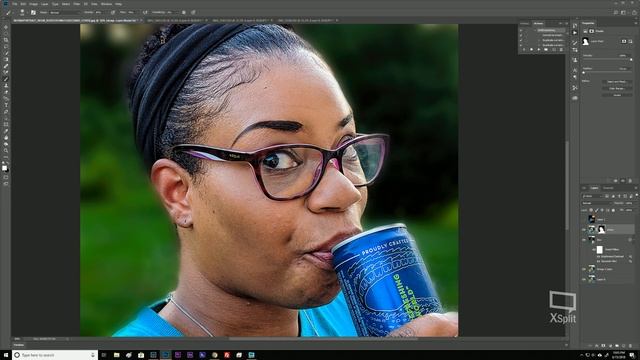The width and height of the screenshot is (640, 360).
Task: Open the Window menu
Action: click(x=107, y=4)
